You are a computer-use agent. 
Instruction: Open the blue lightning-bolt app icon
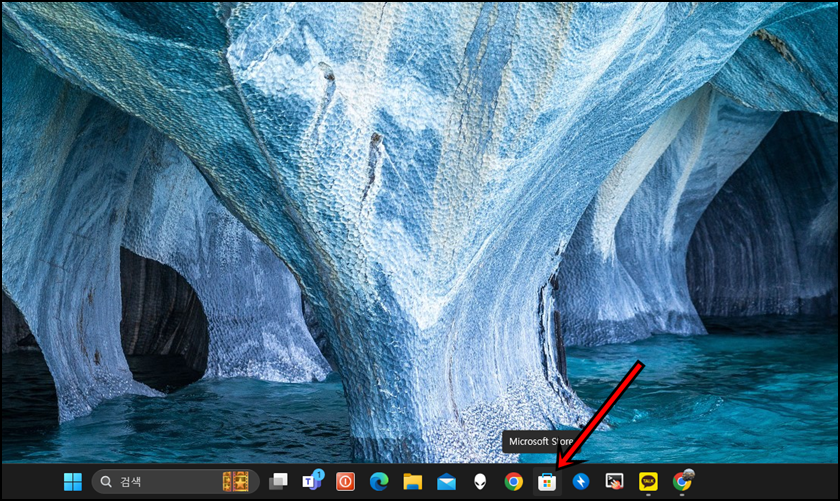pyautogui.click(x=581, y=482)
